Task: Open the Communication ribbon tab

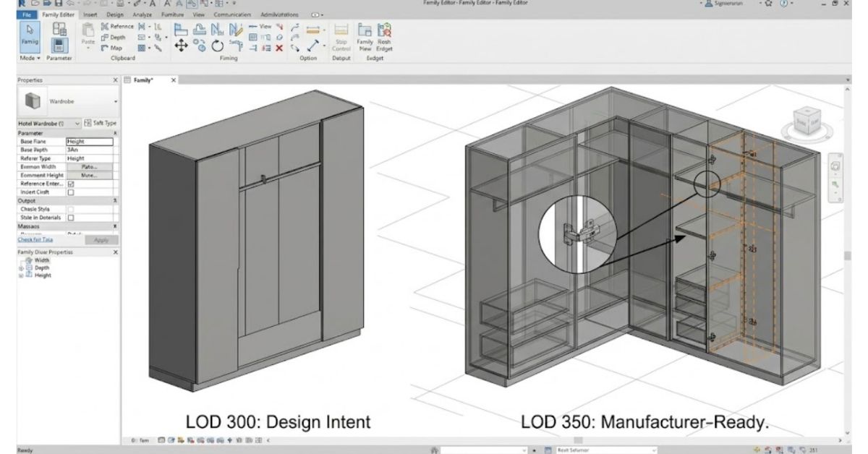Action: pyautogui.click(x=231, y=14)
